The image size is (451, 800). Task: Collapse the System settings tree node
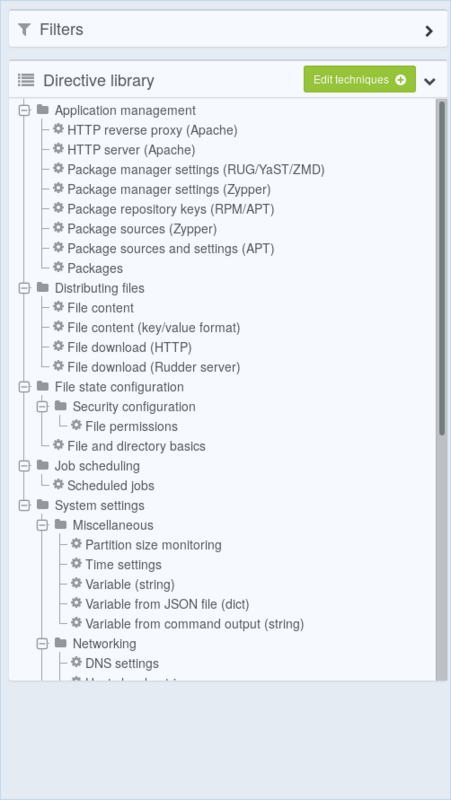pyautogui.click(x=24, y=506)
